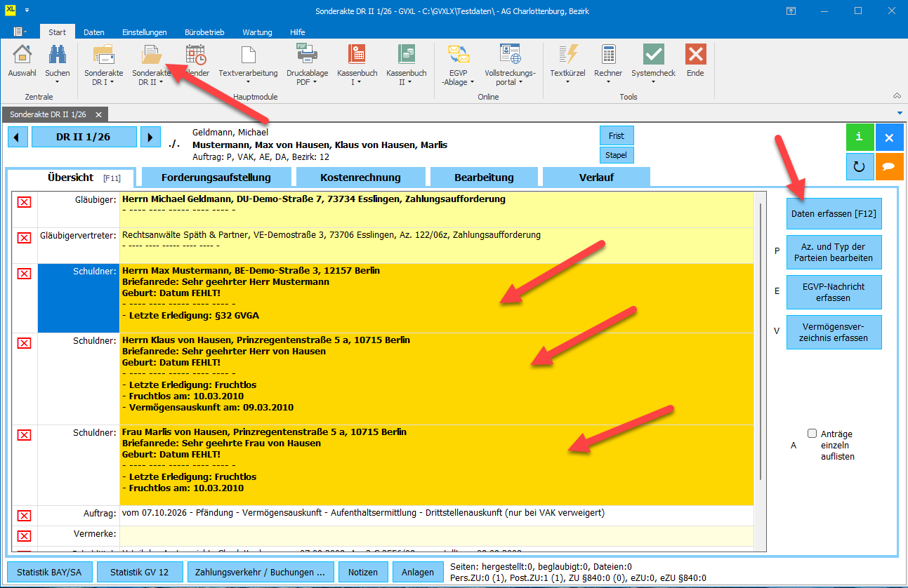Screen dimensions: 908x588
Task: Click Vermögensverzeichnis erfassen button
Action: pos(834,332)
